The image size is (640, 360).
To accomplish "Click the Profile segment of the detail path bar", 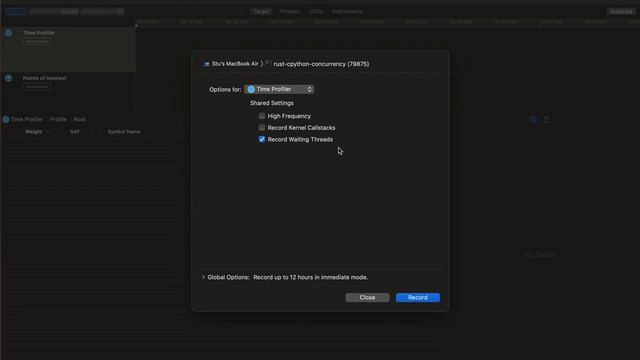I will (58, 120).
